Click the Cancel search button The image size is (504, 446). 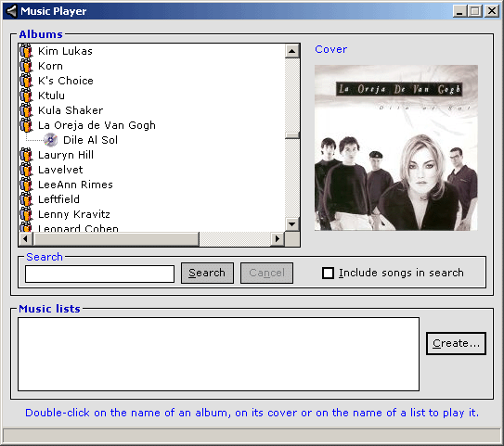click(266, 273)
